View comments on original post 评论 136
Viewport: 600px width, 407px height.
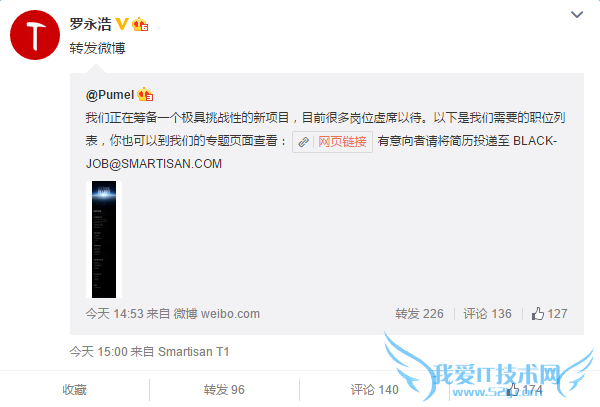point(487,314)
